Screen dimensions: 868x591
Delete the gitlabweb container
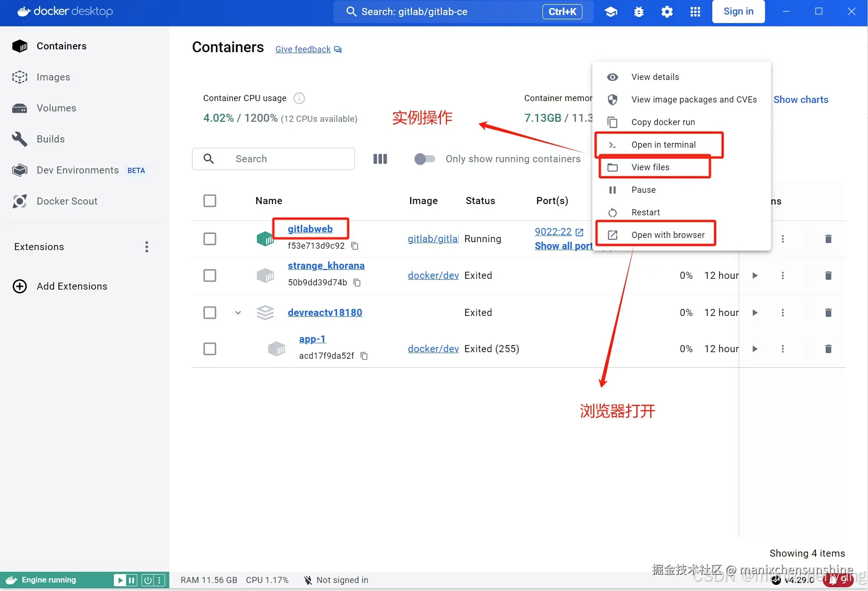coord(828,239)
